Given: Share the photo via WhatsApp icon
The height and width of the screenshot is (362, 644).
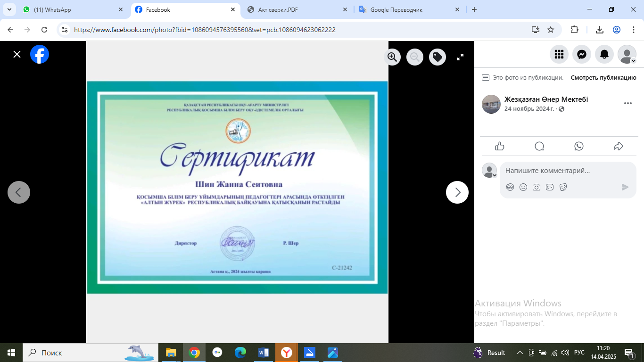Looking at the screenshot, I should click(x=579, y=146).
